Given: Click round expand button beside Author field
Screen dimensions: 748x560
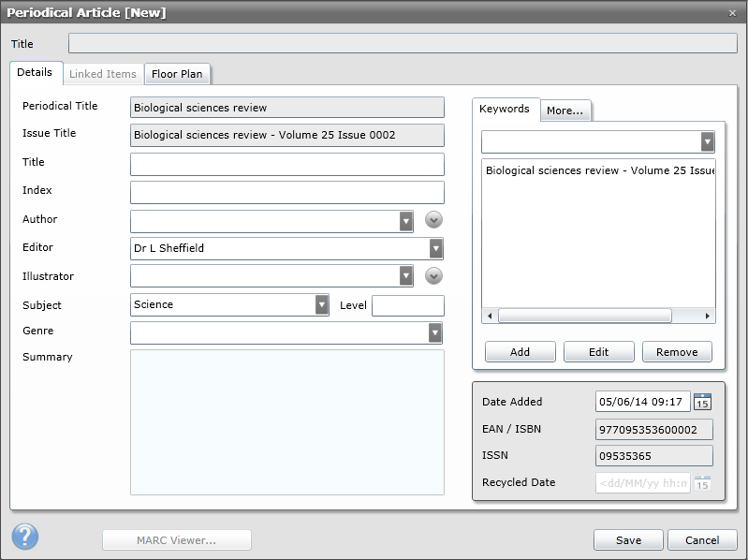Looking at the screenshot, I should (x=433, y=220).
